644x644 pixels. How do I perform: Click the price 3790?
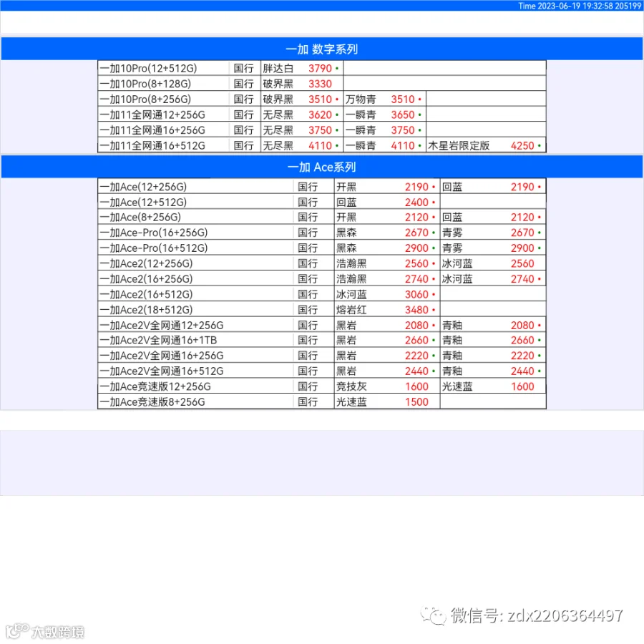pyautogui.click(x=320, y=68)
